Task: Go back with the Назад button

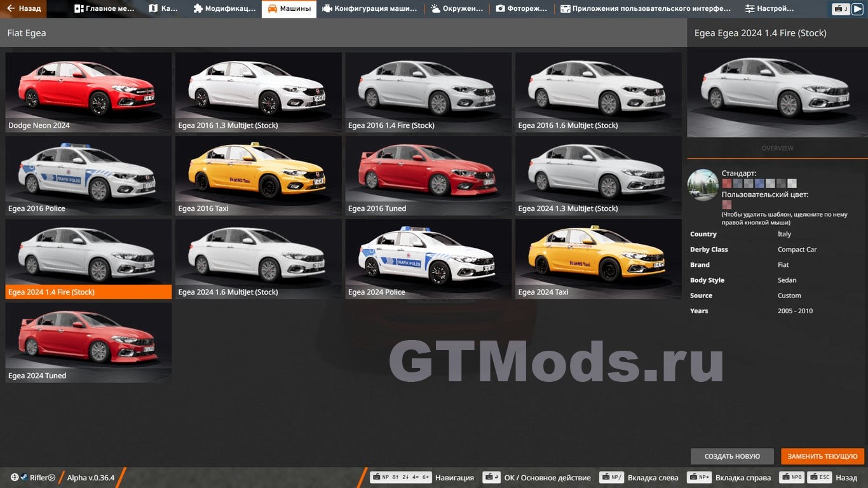Action: [24, 9]
